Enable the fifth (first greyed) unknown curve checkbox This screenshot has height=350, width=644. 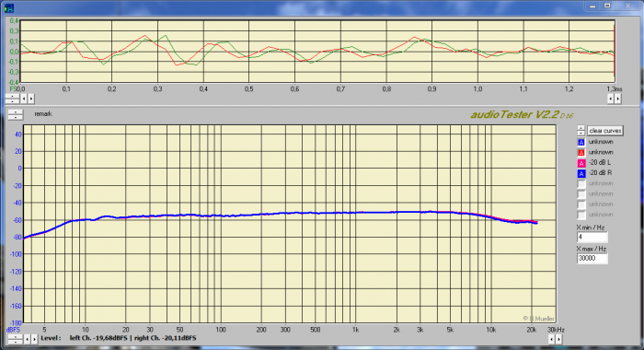click(581, 184)
